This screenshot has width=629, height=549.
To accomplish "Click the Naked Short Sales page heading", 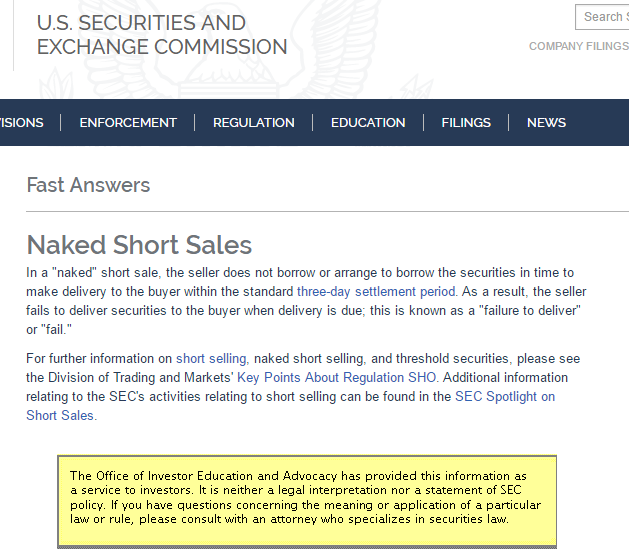I will tap(139, 245).
